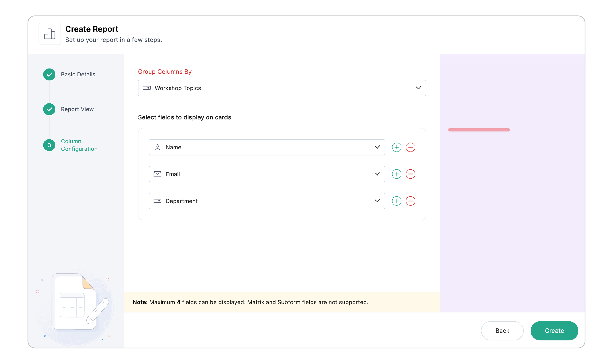
Task: Add a field after the Name row
Action: pyautogui.click(x=396, y=147)
